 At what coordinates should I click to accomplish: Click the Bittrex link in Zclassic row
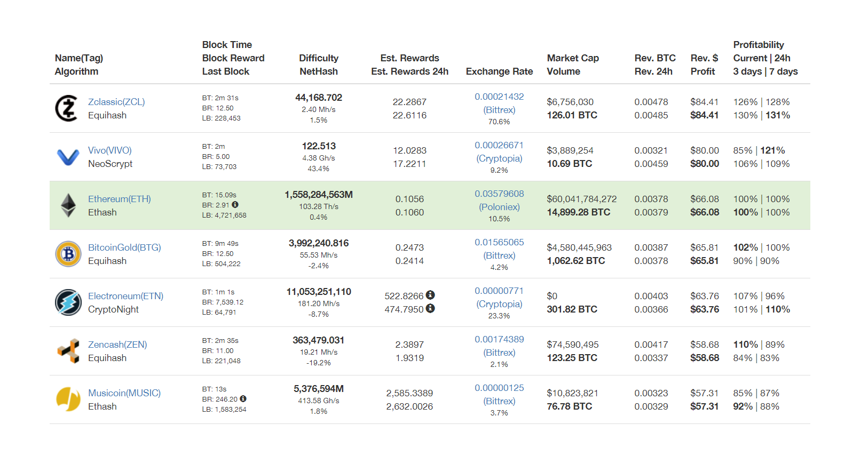[x=499, y=110]
